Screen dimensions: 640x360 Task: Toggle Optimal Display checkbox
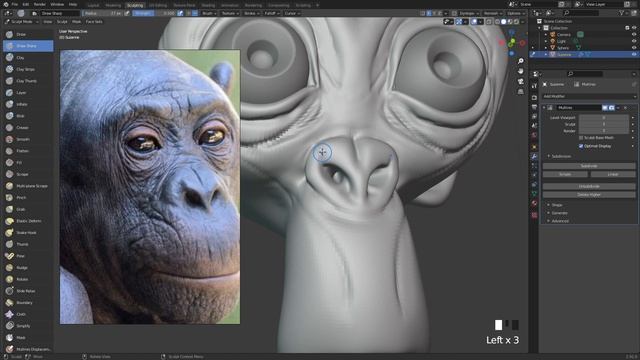[x=581, y=146]
